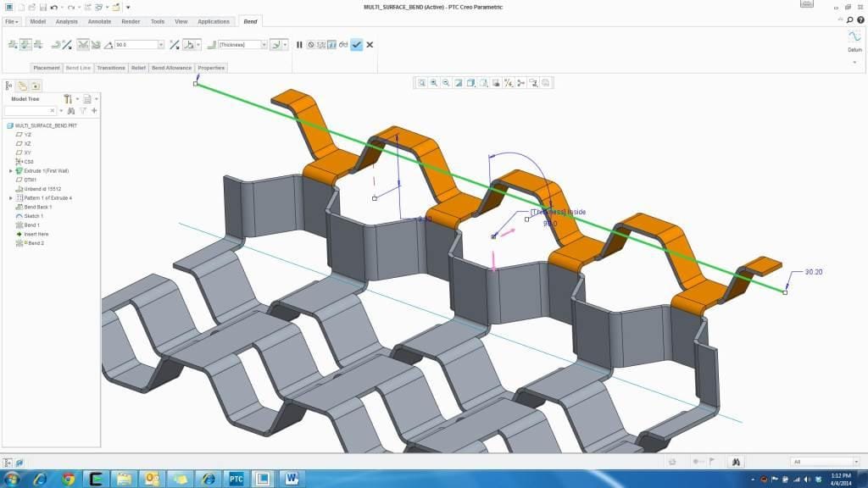Click the Model Tree search field
This screenshot has height=488, width=868.
pos(26,111)
